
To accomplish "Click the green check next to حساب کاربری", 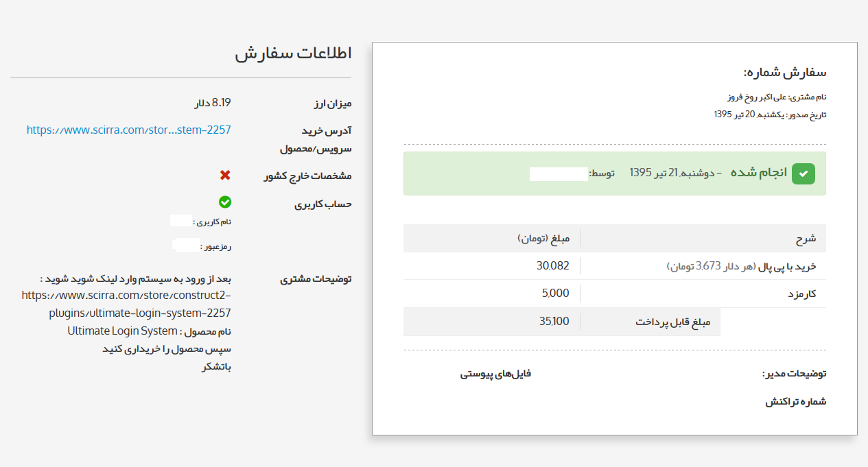I will (x=225, y=202).
